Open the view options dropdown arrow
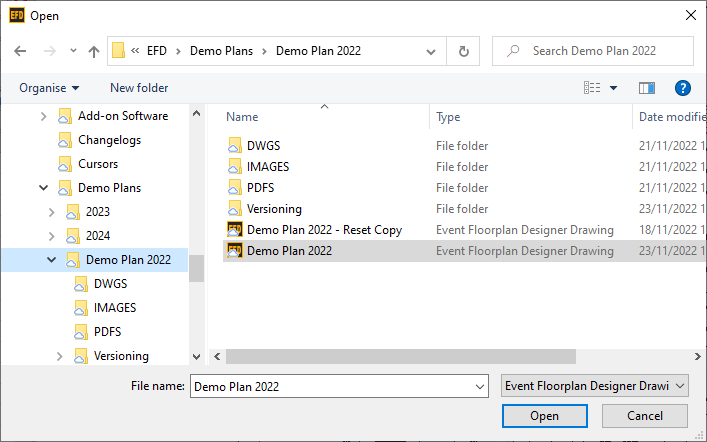 (613, 88)
